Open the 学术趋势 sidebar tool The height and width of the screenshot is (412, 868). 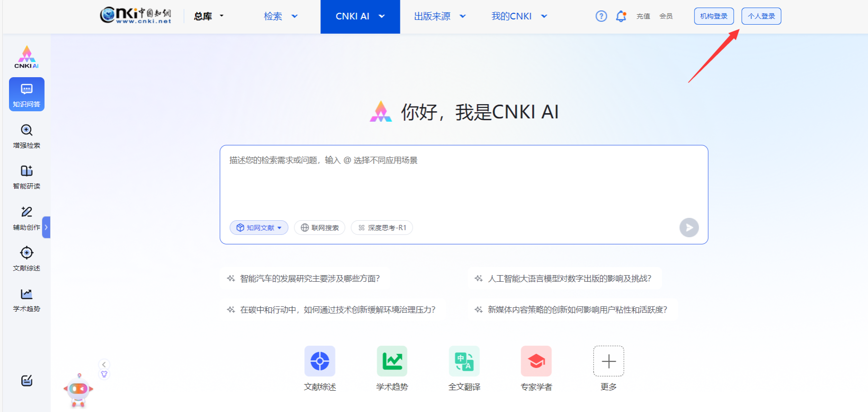[x=27, y=300]
